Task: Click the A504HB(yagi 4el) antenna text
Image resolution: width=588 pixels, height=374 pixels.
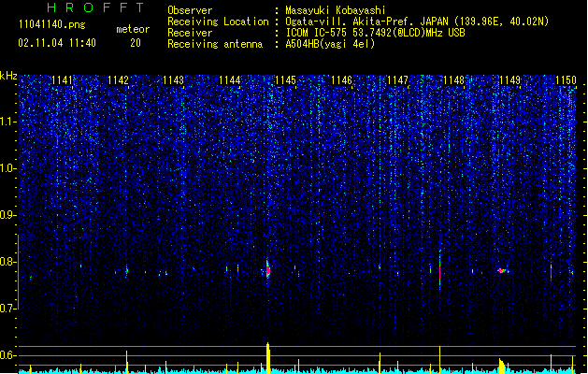Action: (330, 44)
